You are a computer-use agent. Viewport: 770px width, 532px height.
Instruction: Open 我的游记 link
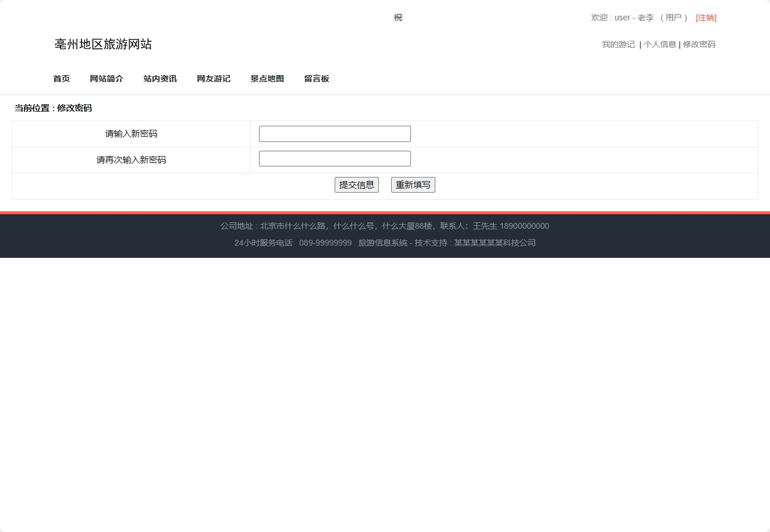(x=619, y=44)
